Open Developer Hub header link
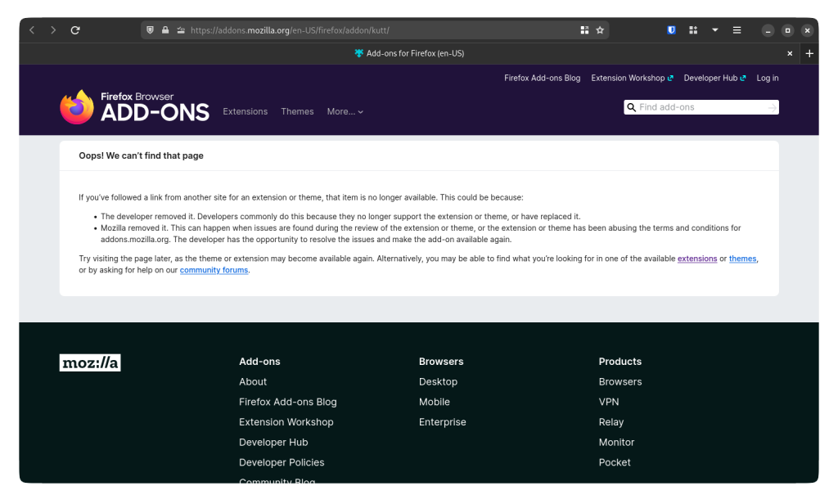Image resolution: width=838 pixels, height=504 pixels. (714, 78)
